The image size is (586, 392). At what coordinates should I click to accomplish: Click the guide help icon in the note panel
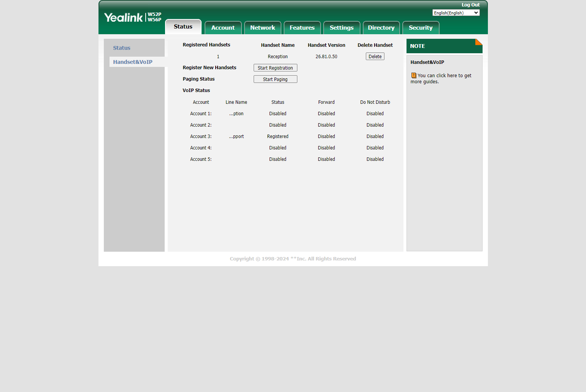pos(414,75)
